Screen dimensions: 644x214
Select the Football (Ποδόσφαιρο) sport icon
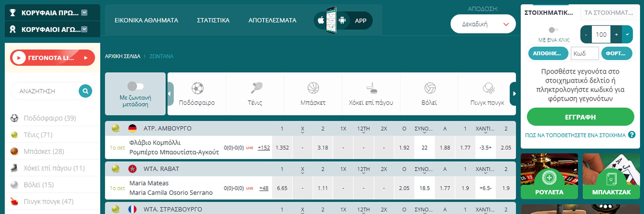(x=197, y=88)
